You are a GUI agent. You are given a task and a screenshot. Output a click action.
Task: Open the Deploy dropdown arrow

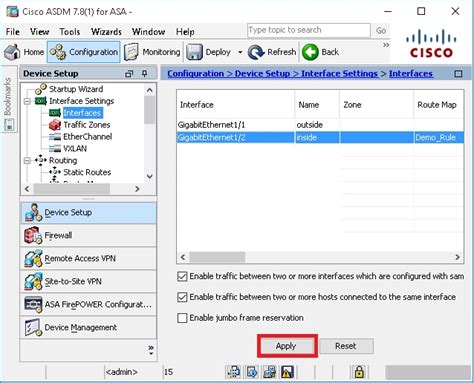[240, 52]
